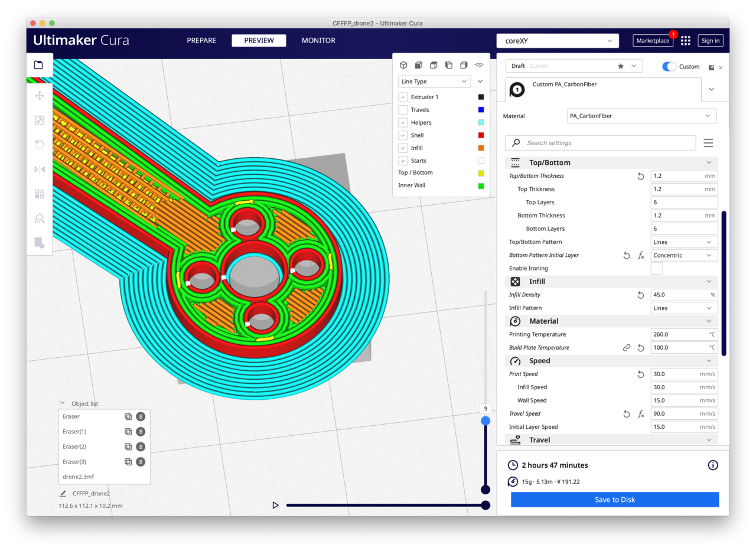756x551 pixels.
Task: Collapse the Infill settings section
Action: click(612, 282)
